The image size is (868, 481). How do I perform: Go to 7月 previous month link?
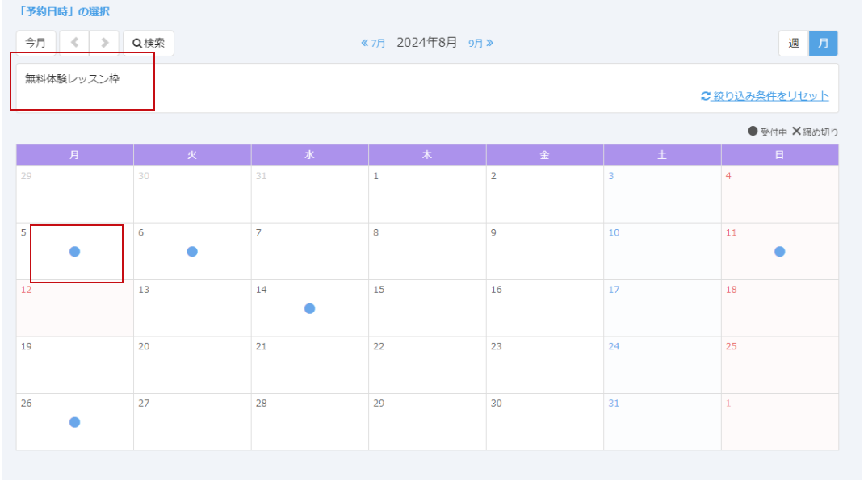373,43
